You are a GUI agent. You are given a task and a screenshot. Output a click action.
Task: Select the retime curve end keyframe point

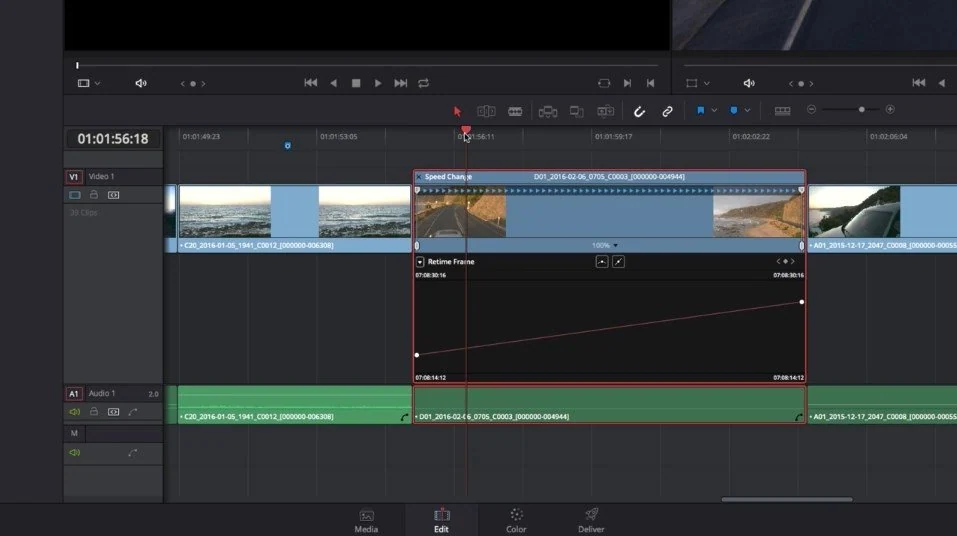click(801, 302)
